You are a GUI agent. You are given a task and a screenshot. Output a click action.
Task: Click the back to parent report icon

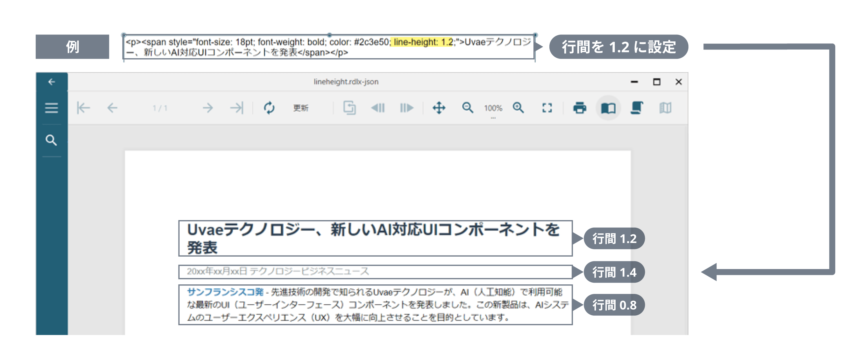click(349, 108)
